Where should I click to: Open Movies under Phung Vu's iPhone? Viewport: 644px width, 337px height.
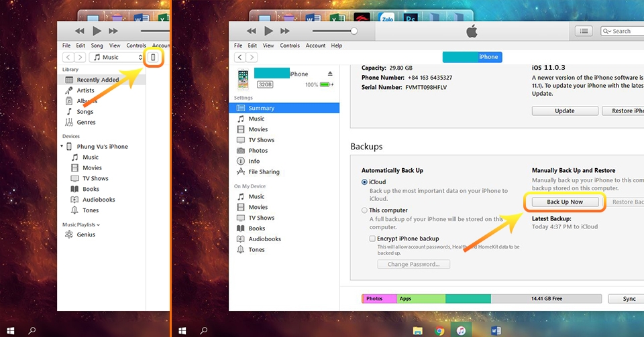coord(92,167)
